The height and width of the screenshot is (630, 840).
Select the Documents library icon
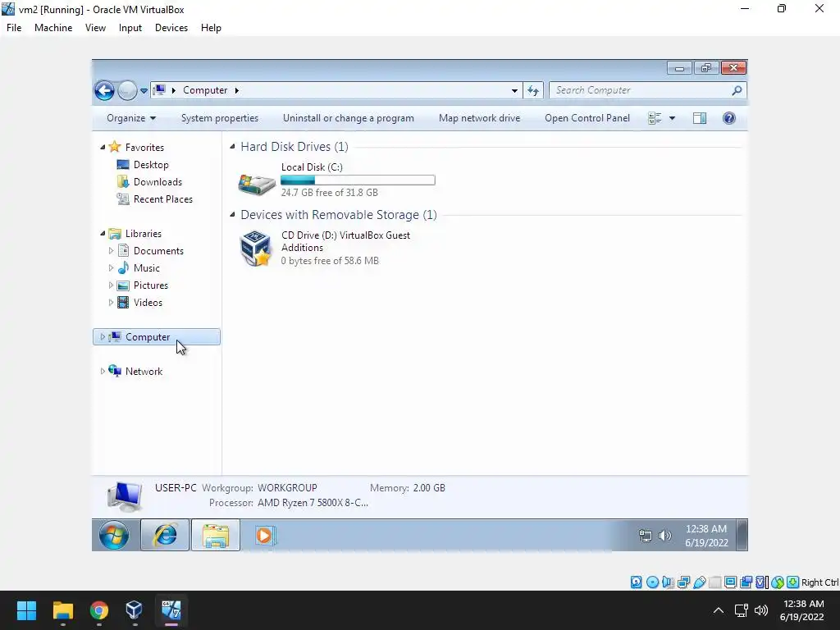(x=123, y=251)
